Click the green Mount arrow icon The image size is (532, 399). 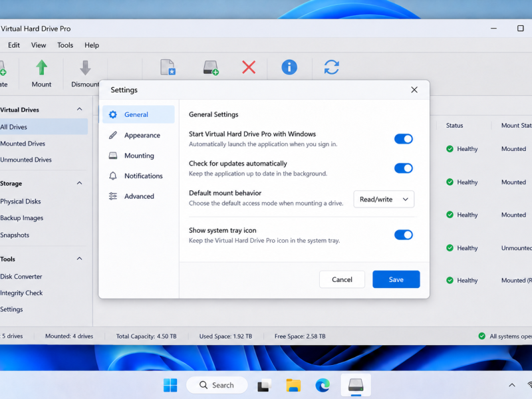tap(42, 68)
